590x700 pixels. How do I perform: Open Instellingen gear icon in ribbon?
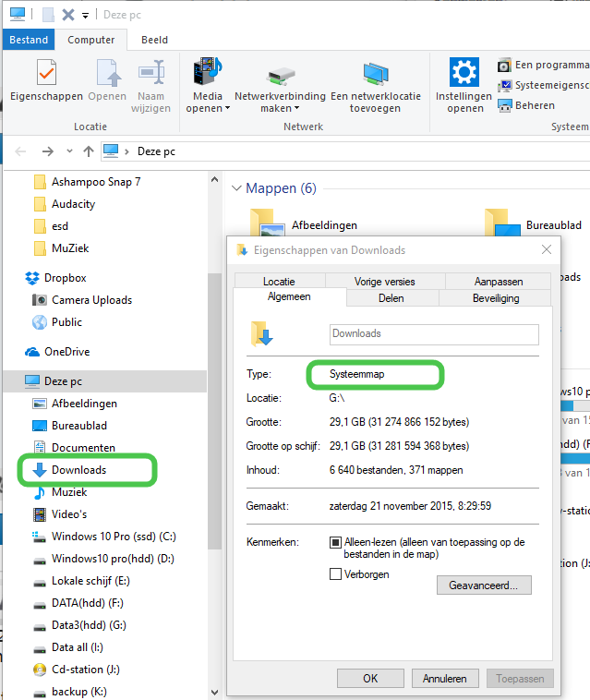(464, 73)
